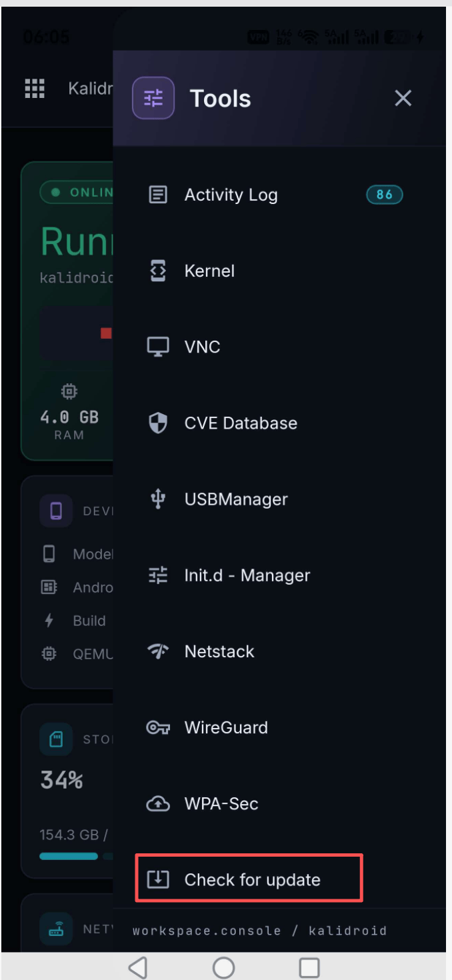The width and height of the screenshot is (452, 980).
Task: Close the Tools panel
Action: pyautogui.click(x=403, y=98)
